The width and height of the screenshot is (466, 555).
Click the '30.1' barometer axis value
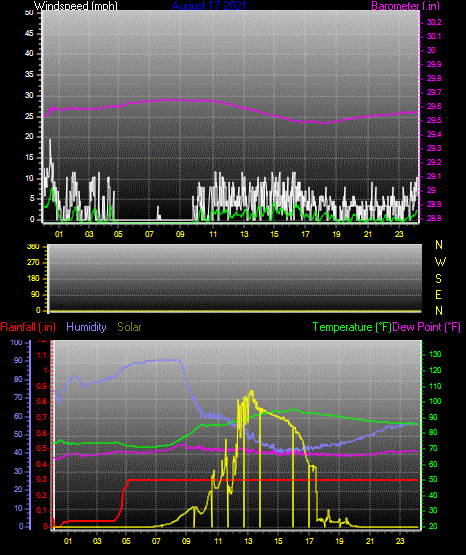(434, 36)
